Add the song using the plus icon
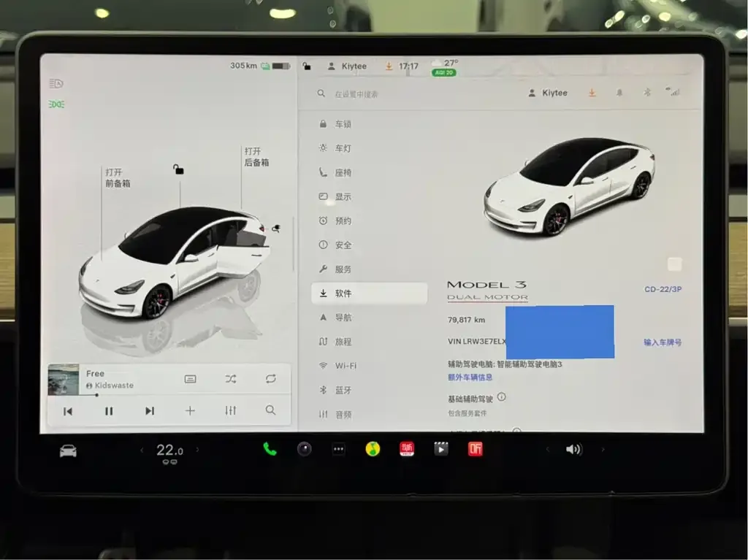The height and width of the screenshot is (560, 748). coord(190,411)
